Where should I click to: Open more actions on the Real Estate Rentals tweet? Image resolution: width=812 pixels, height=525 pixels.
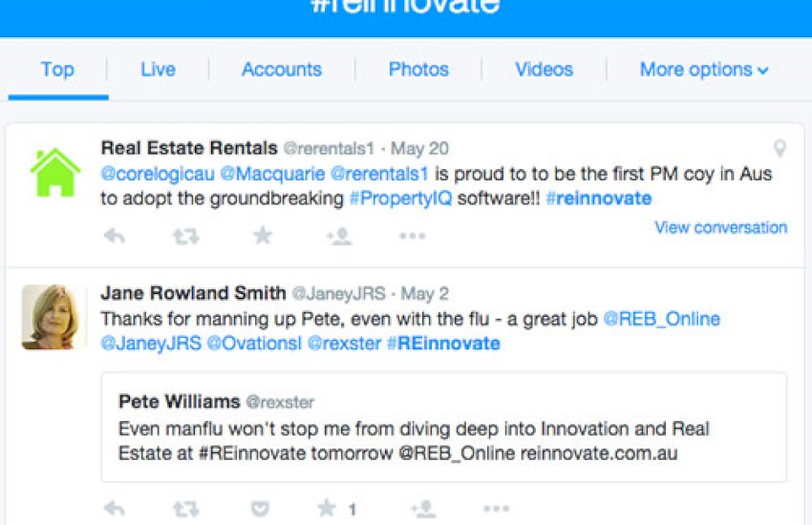pos(413,237)
